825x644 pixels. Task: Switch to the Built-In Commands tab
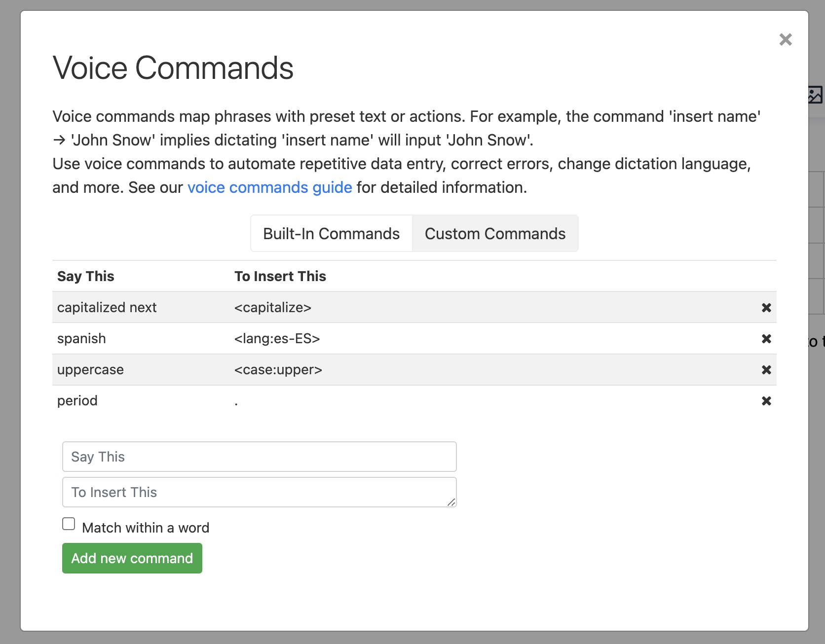[x=331, y=234]
